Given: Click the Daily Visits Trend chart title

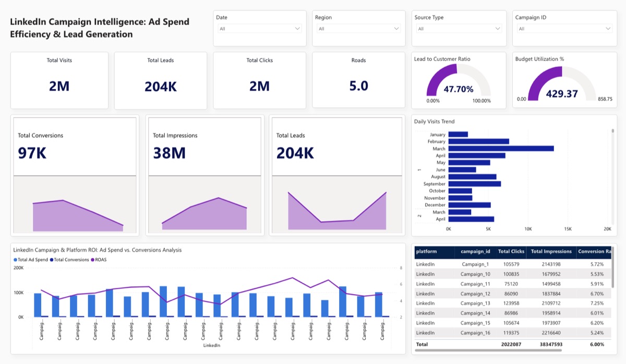Looking at the screenshot, I should point(434,122).
